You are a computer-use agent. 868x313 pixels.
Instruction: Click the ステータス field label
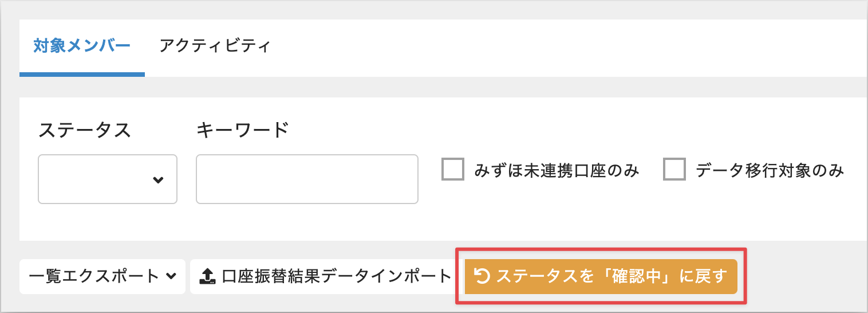click(85, 130)
